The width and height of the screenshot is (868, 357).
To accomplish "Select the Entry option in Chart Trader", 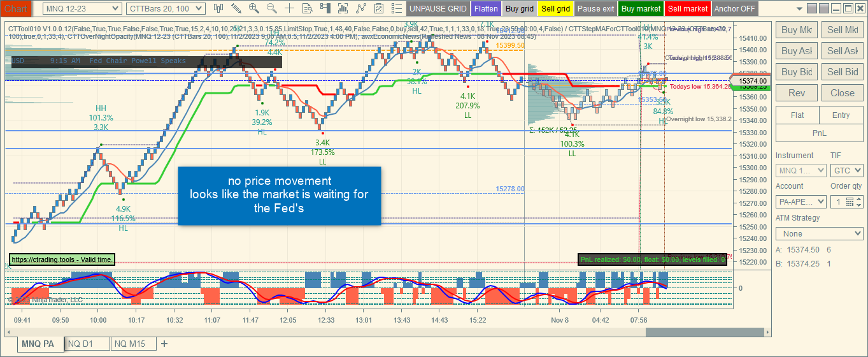I will (841, 115).
